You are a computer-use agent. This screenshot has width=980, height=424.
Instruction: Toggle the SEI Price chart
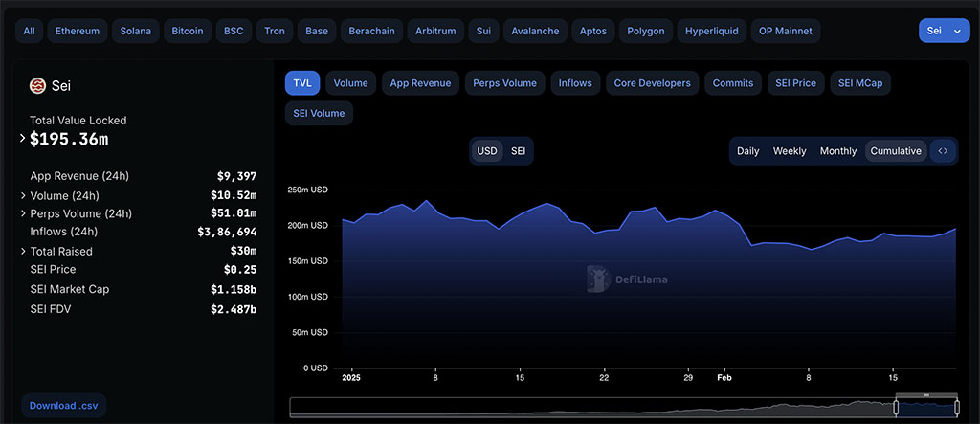coord(795,83)
